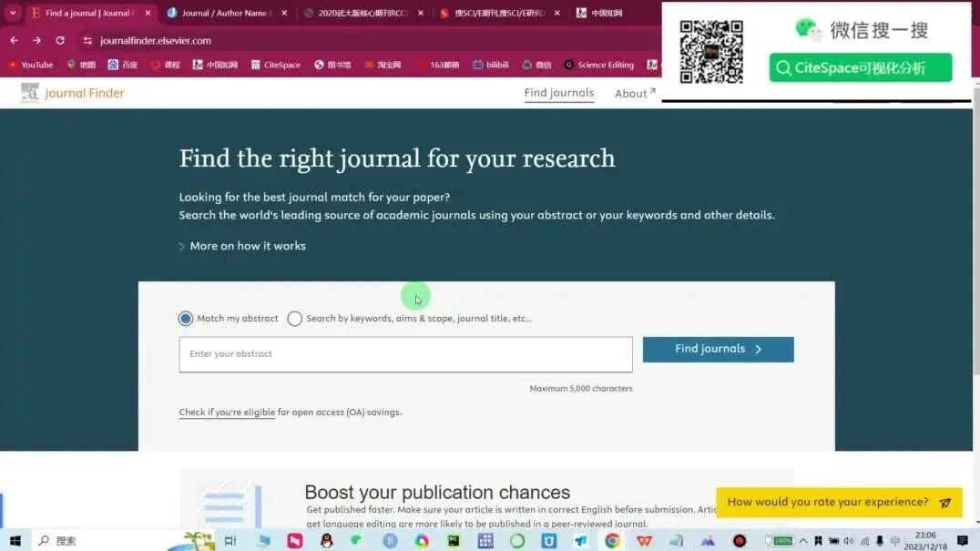
Task: Select the Match my abstract radio option
Action: click(x=186, y=319)
